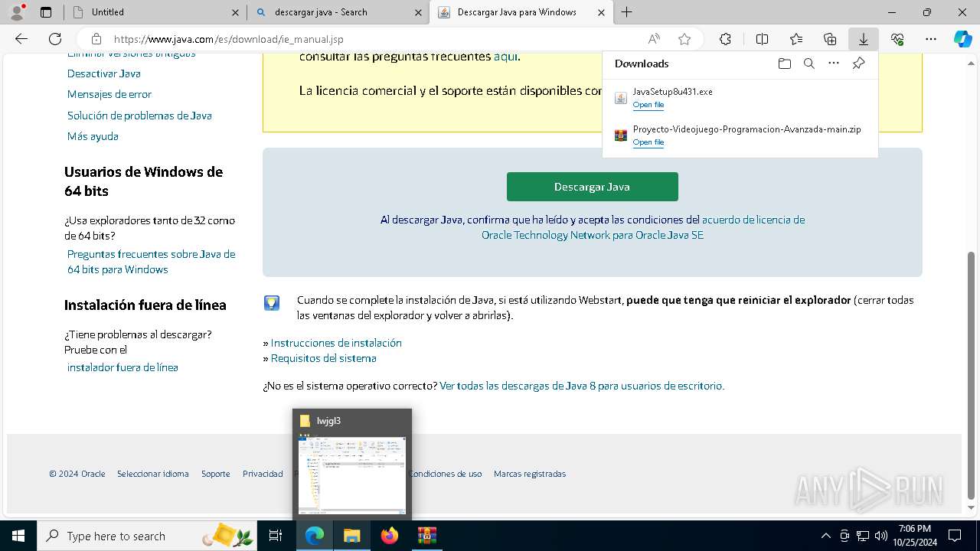
Task: Open Mensajes de error link
Action: tap(109, 94)
